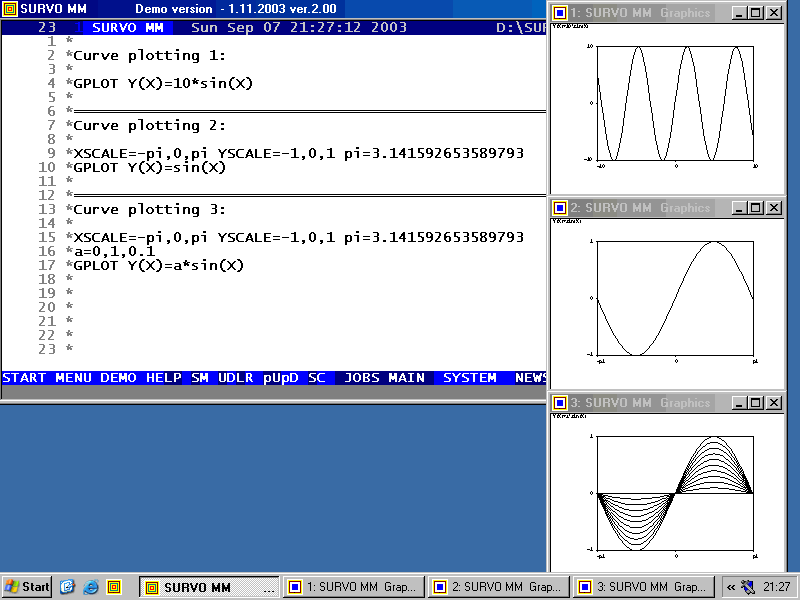This screenshot has width=800, height=600.
Task: Click Graphics window 3 title icon
Action: pyautogui.click(x=560, y=403)
